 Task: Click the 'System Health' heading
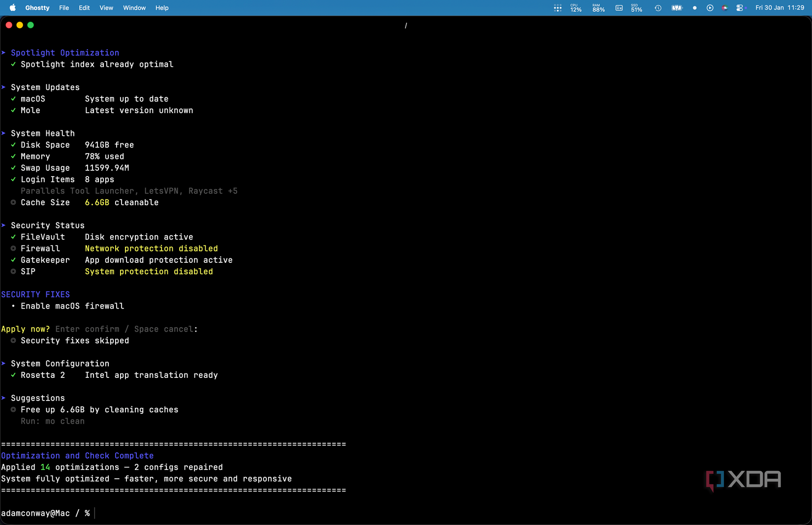[43, 133]
